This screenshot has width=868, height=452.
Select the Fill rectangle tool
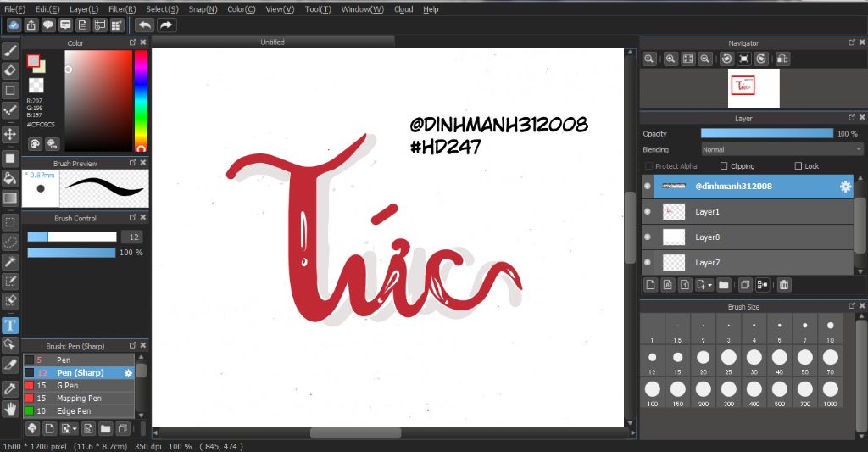[10, 159]
